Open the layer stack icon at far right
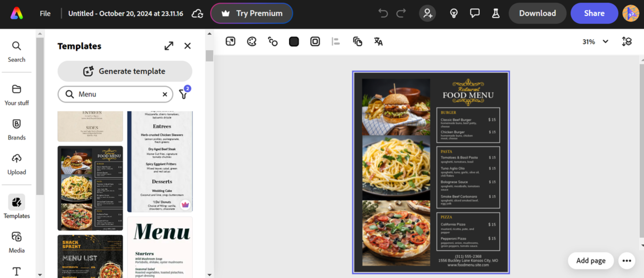 click(627, 42)
